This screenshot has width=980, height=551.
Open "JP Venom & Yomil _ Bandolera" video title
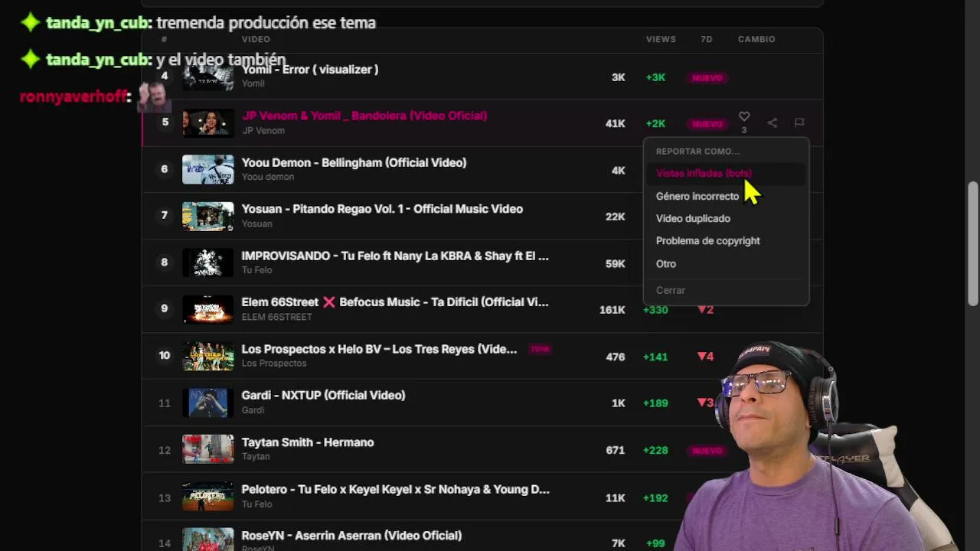tap(364, 116)
